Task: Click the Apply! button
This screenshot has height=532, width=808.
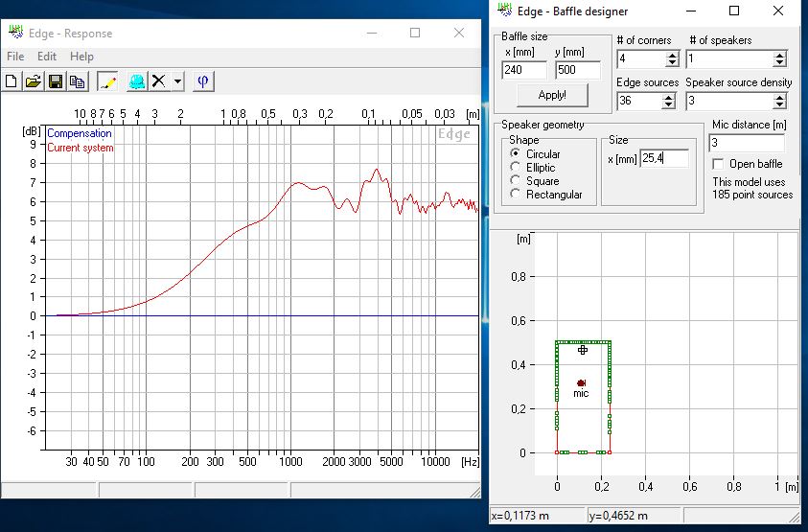Action: (x=552, y=95)
